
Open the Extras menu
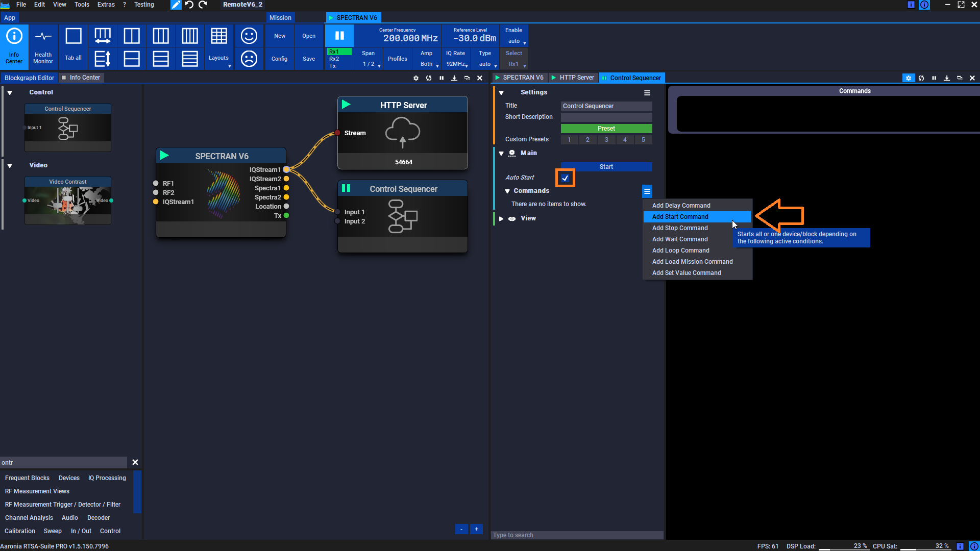[x=106, y=5]
